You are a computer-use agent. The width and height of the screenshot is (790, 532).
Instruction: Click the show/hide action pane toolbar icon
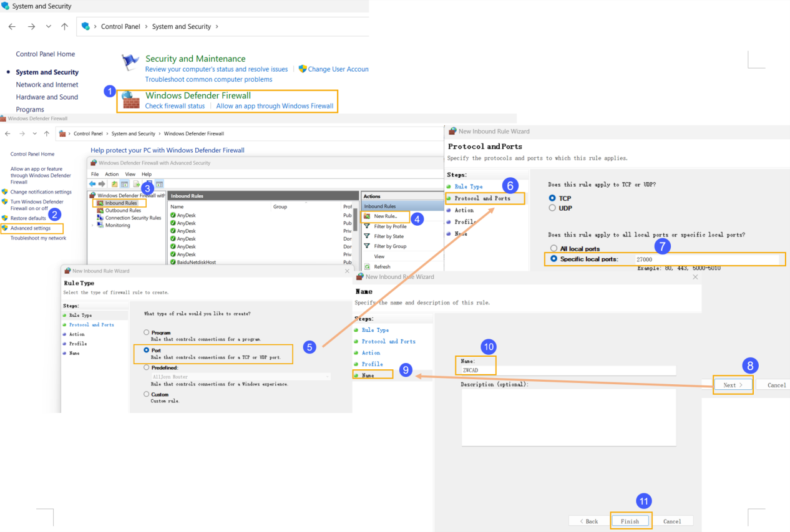pos(159,184)
